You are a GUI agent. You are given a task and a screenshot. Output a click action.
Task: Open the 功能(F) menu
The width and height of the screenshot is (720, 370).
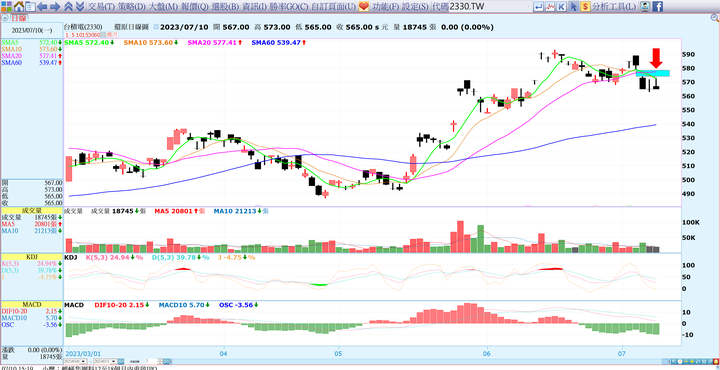[x=385, y=6]
